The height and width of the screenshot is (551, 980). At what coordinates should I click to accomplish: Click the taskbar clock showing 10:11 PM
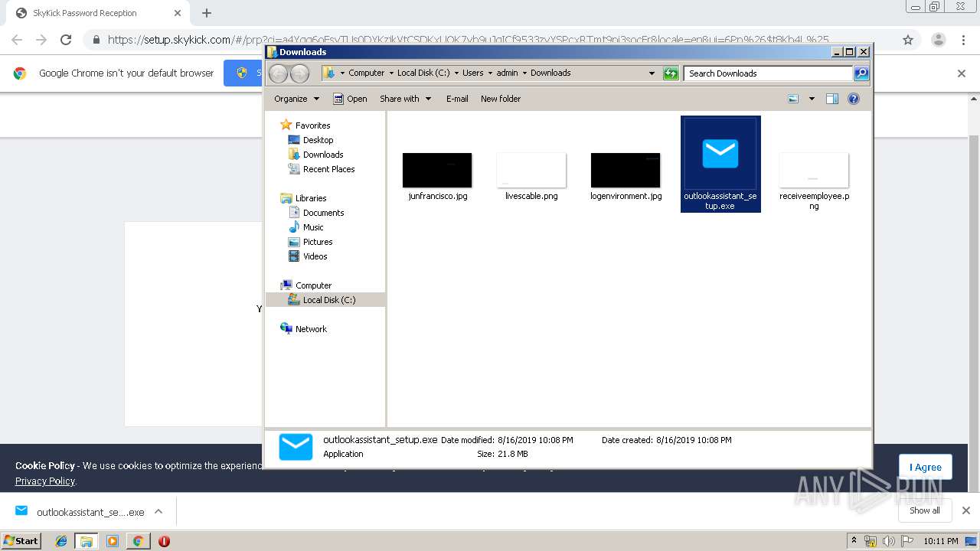tap(940, 541)
